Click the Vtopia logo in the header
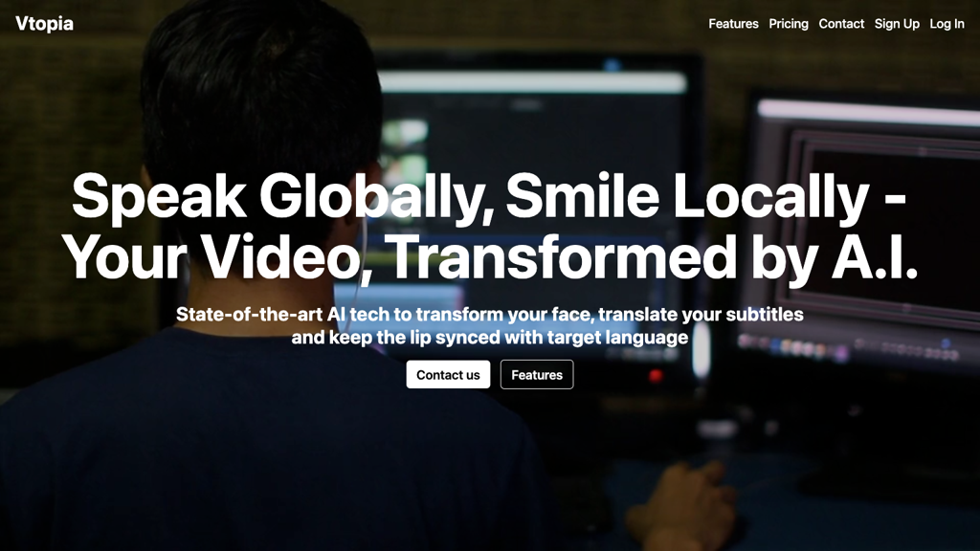 click(44, 24)
